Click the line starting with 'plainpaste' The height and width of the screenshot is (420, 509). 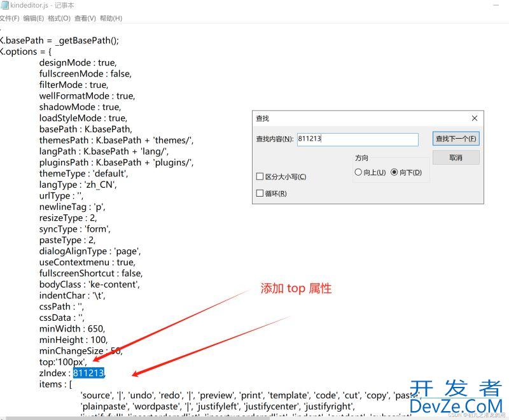218,407
